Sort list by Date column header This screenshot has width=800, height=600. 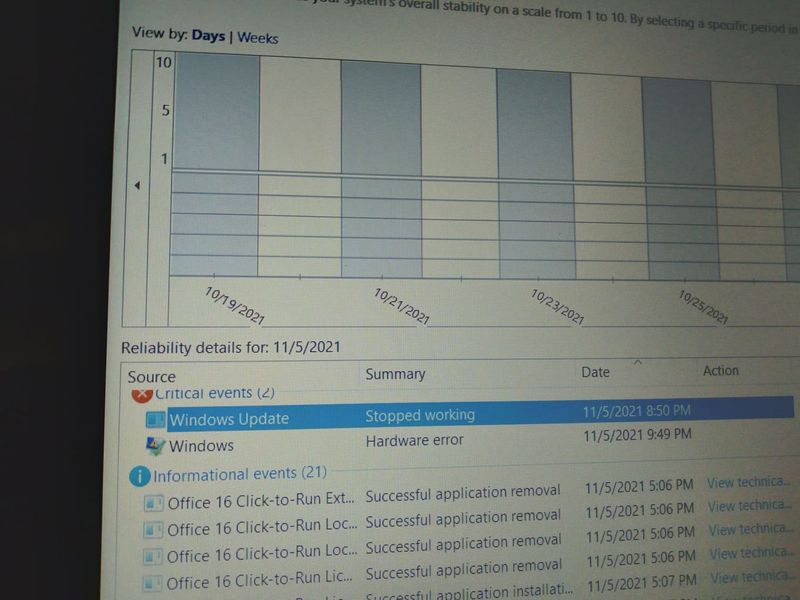(x=595, y=372)
